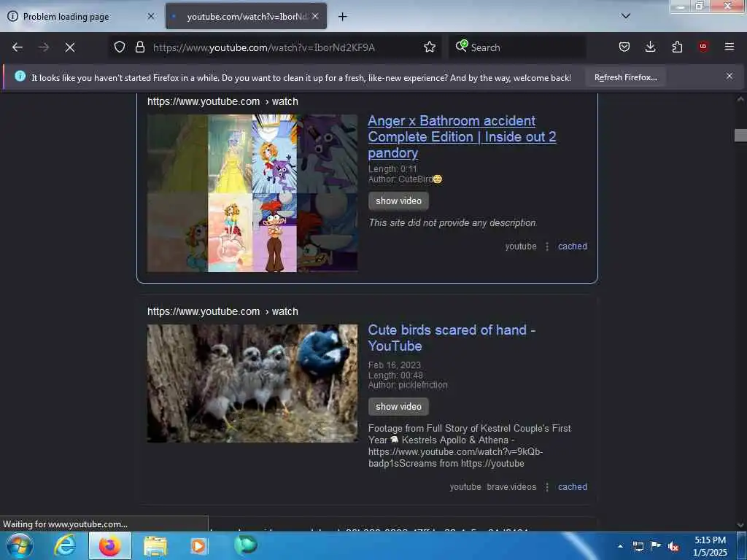This screenshot has width=747, height=560.
Task: Switch to the youtube.com/watch tab
Action: pos(247,16)
